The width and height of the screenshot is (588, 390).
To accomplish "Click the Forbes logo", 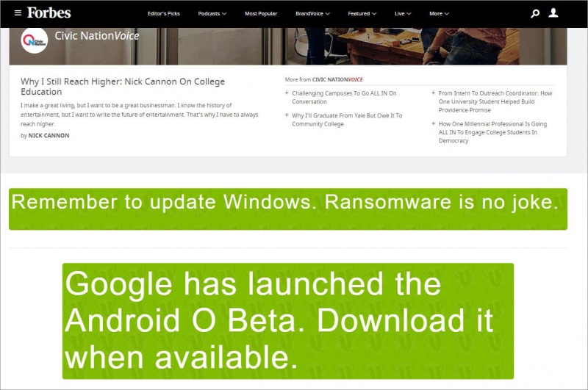I will [x=49, y=13].
